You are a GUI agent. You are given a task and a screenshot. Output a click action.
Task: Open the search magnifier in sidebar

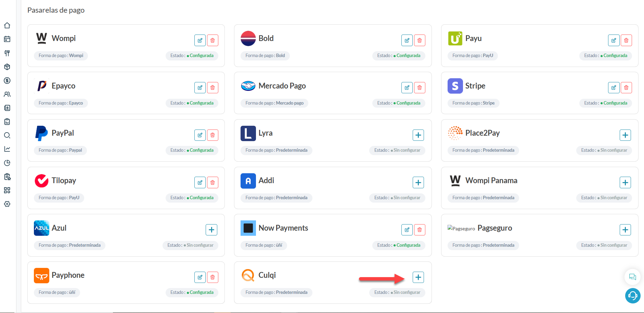(7, 135)
